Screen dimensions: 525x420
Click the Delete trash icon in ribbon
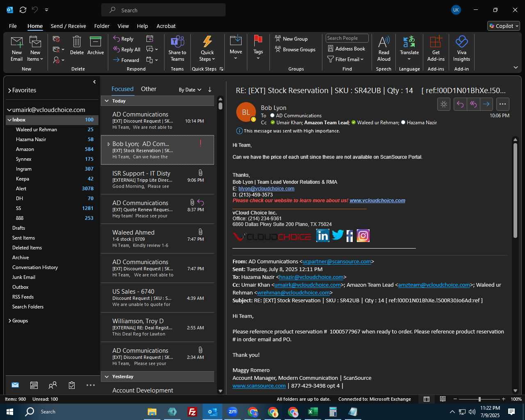coord(77,45)
